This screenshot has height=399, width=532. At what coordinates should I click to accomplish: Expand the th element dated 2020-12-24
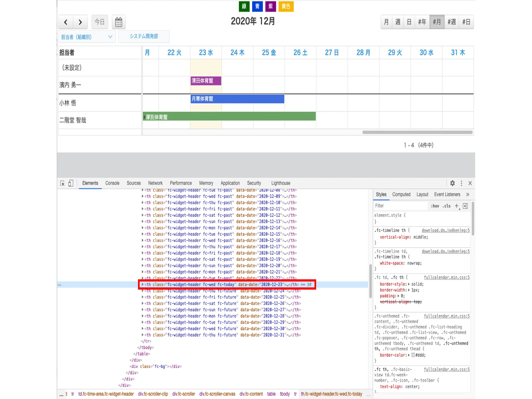(x=143, y=291)
